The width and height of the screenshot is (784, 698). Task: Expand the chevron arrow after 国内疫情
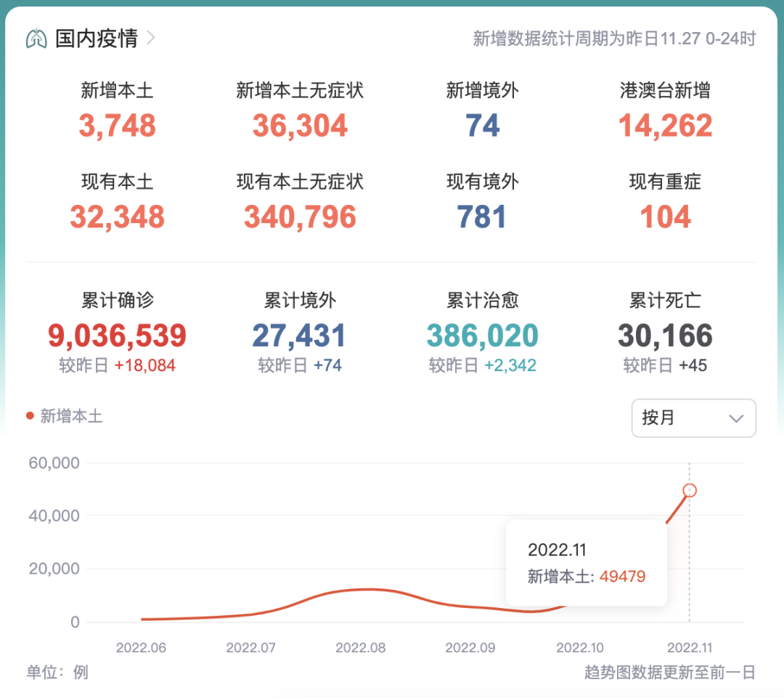click(150, 38)
